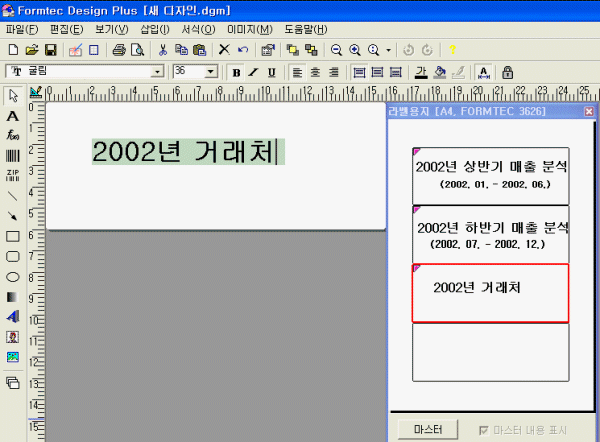This screenshot has height=442, width=600.
Task: Open the 이미지(M) menu
Action: [x=250, y=29]
